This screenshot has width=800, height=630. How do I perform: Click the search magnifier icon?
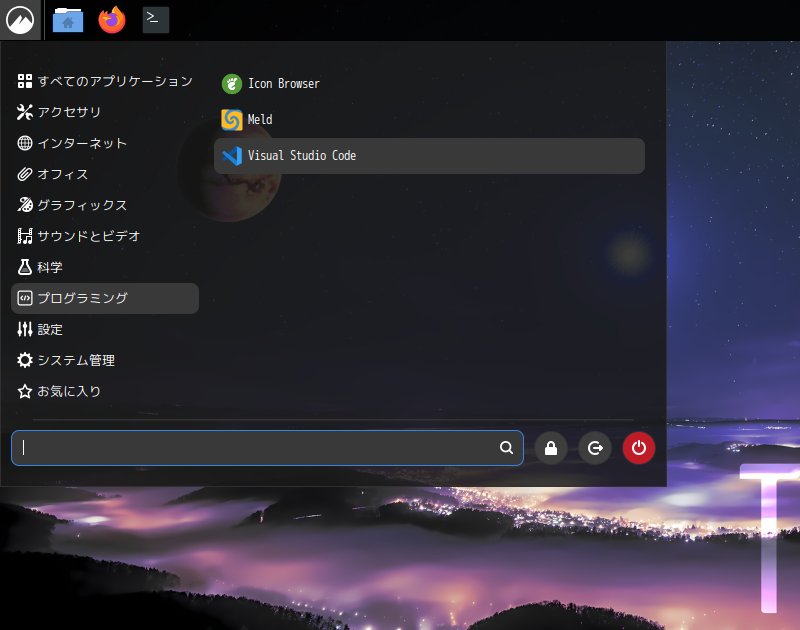pyautogui.click(x=506, y=448)
